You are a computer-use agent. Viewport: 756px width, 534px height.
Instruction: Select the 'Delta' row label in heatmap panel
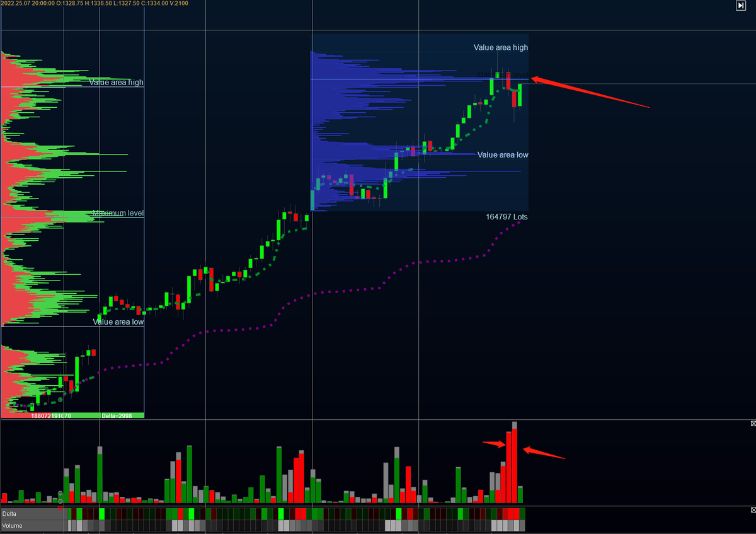[x=9, y=514]
